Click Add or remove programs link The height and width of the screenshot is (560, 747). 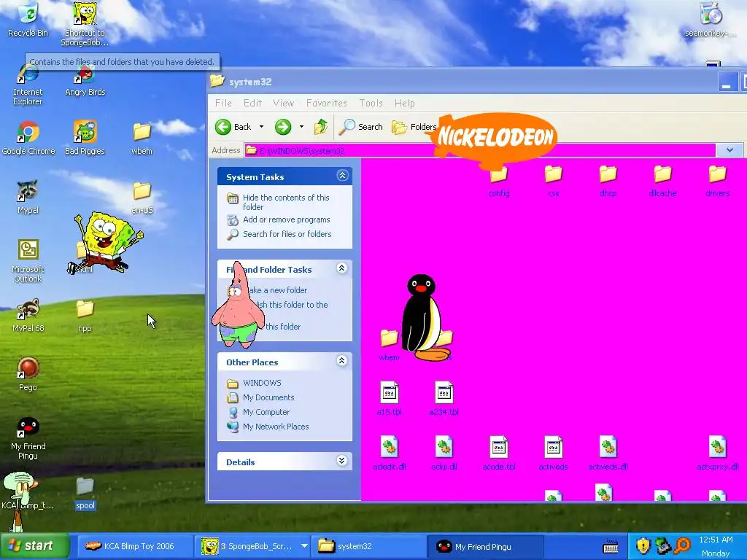[286, 219]
